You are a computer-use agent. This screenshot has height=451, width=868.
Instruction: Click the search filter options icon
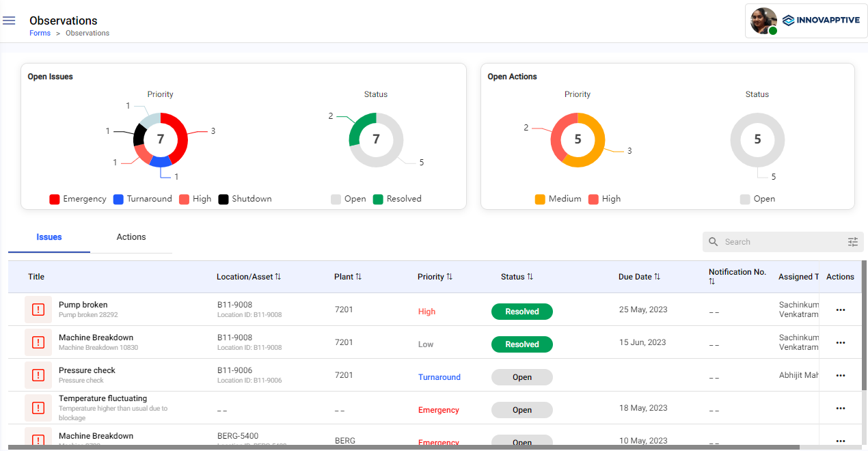852,242
